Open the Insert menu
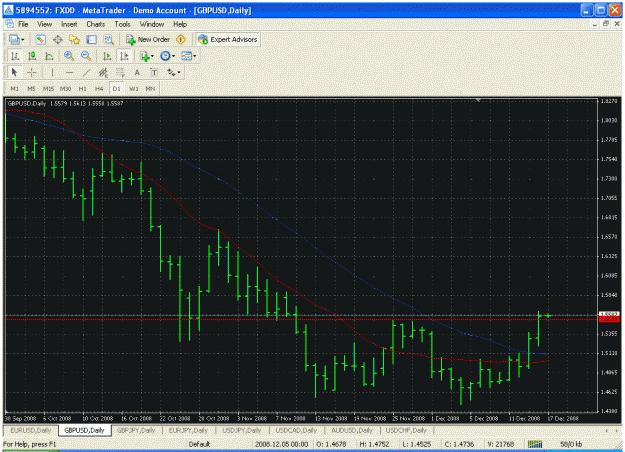The width and height of the screenshot is (625, 452). (69, 24)
